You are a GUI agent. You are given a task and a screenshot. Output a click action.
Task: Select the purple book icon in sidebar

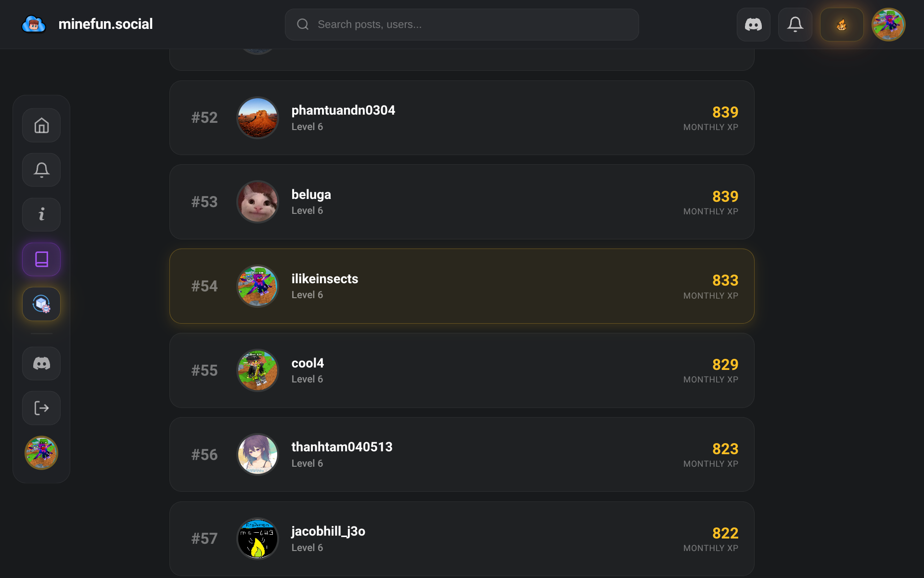41,259
